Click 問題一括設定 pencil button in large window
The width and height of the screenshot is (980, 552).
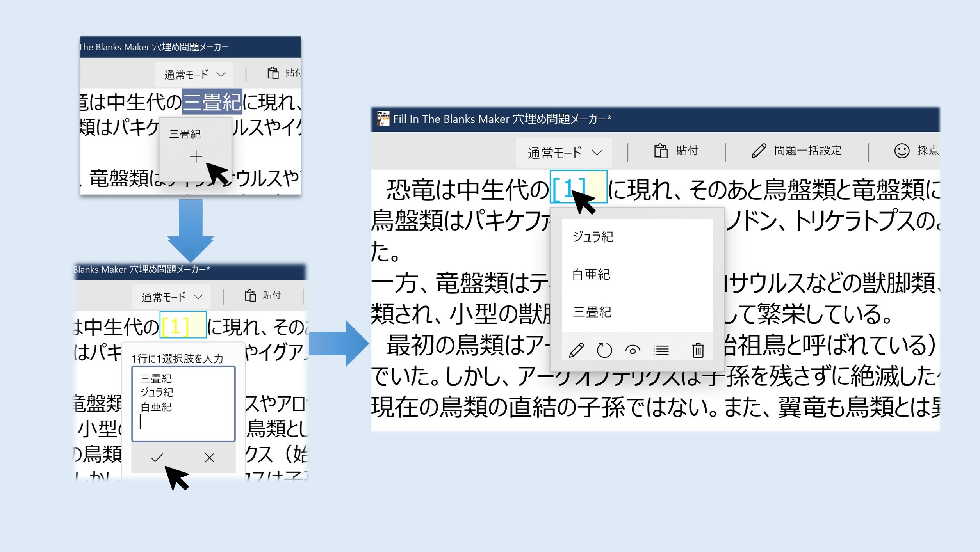click(x=796, y=151)
